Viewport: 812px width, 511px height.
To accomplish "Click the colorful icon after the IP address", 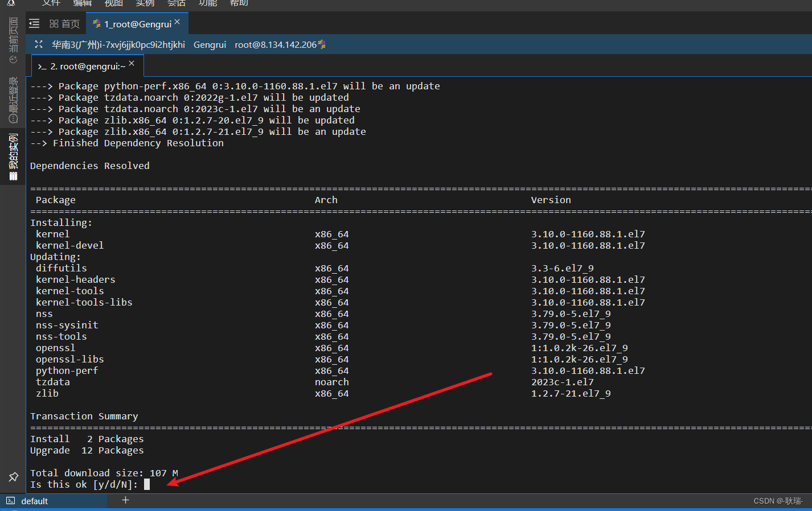I will [322, 44].
